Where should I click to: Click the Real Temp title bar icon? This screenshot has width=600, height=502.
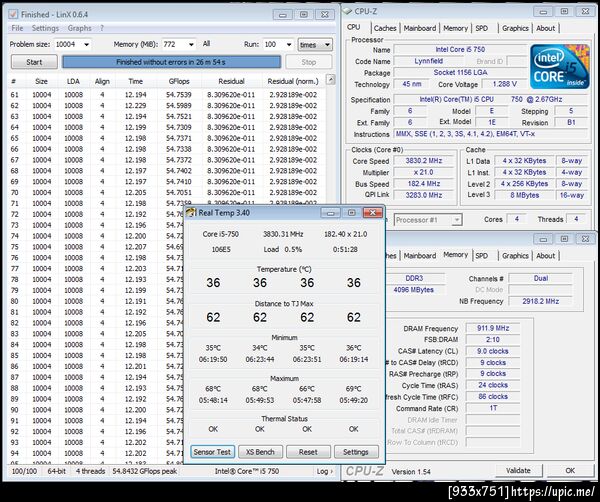[x=191, y=213]
